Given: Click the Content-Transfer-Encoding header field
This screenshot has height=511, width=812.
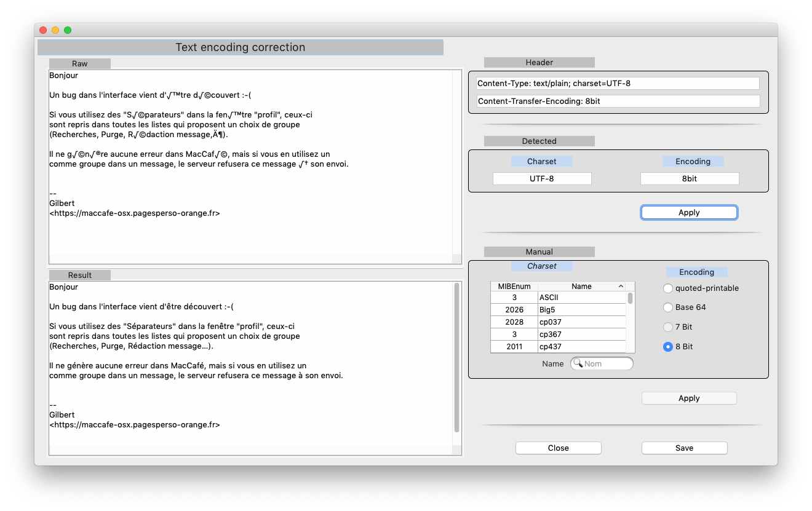Looking at the screenshot, I should (x=618, y=101).
